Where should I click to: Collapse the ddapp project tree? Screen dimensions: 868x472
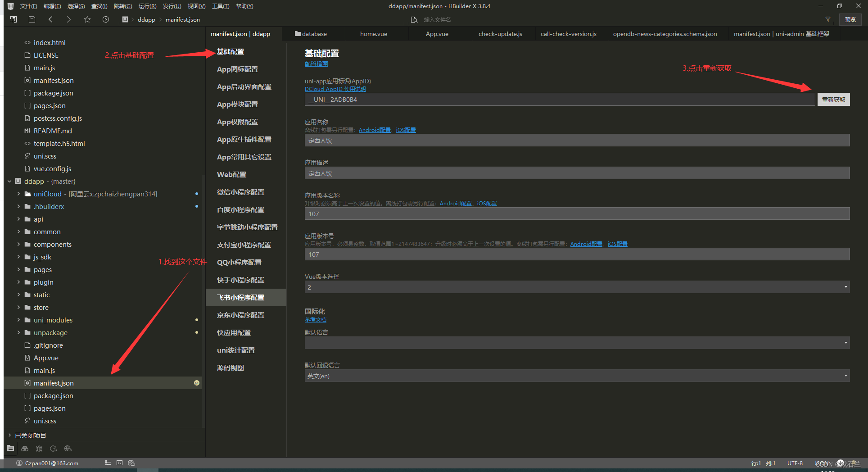pyautogui.click(x=9, y=181)
